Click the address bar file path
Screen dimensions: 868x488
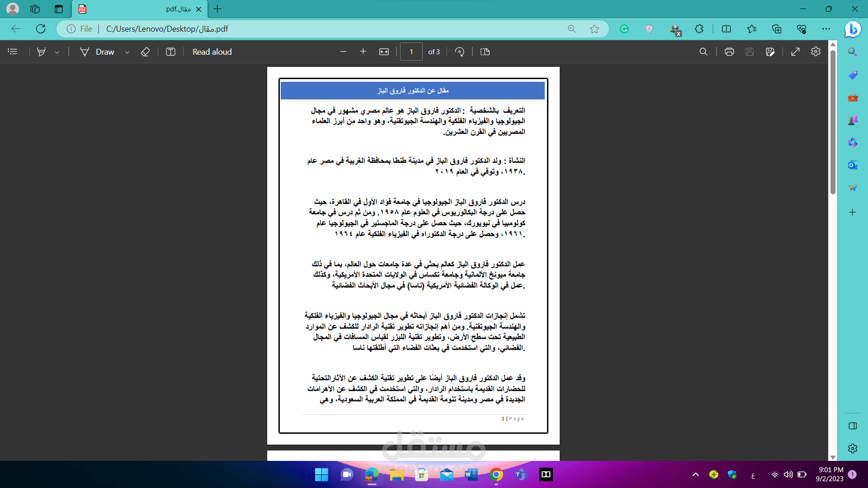[167, 29]
